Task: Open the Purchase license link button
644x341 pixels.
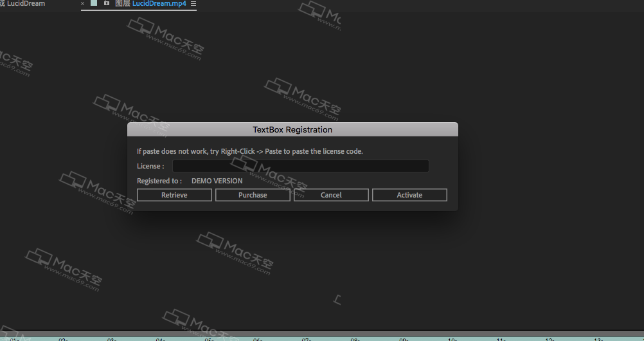Action: (253, 195)
